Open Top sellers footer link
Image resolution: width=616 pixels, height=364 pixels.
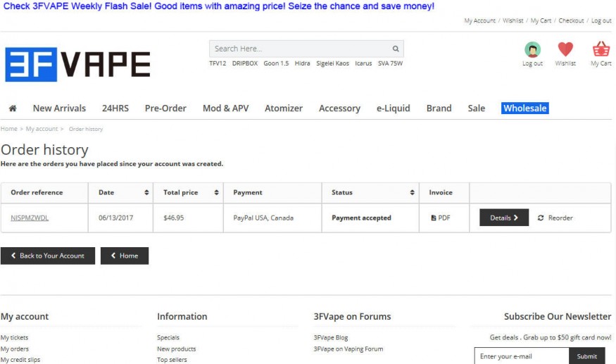(172, 360)
